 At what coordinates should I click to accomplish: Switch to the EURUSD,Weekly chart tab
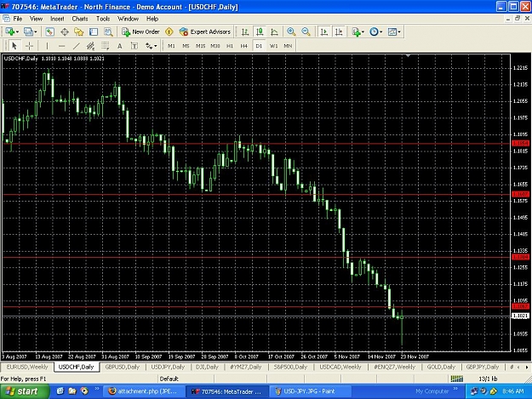[x=27, y=367]
